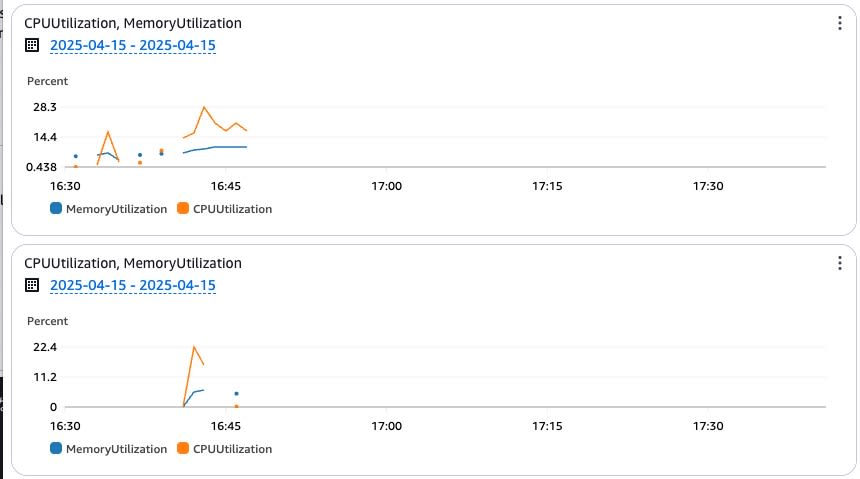Click the 17:15 time marker on the bottom chart axis
The width and height of the screenshot is (860, 479).
tap(547, 426)
